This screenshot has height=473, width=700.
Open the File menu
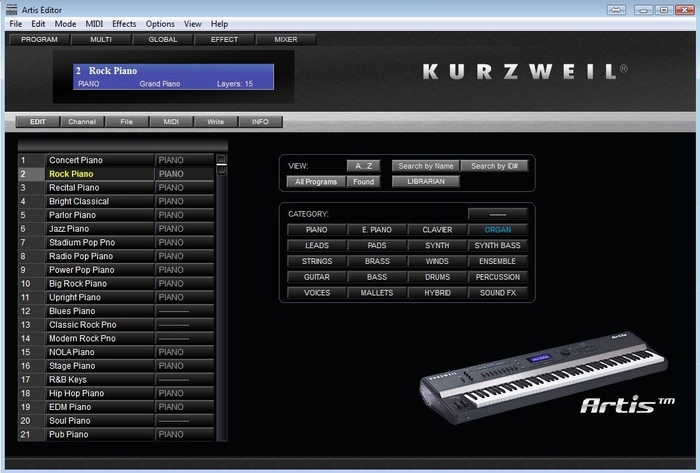coord(16,24)
